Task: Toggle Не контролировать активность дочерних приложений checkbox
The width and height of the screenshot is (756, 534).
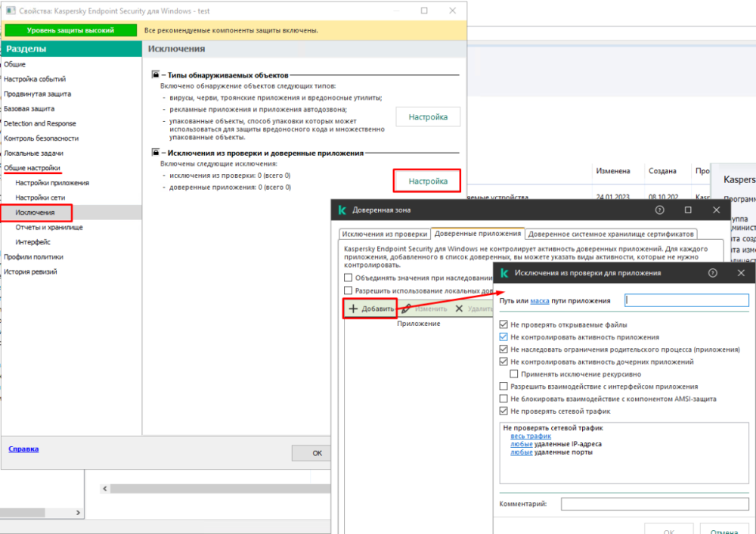Action: pos(503,362)
